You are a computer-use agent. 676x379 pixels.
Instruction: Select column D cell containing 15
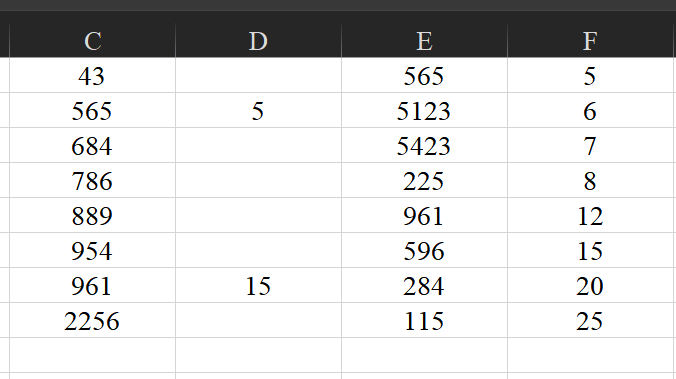click(258, 285)
